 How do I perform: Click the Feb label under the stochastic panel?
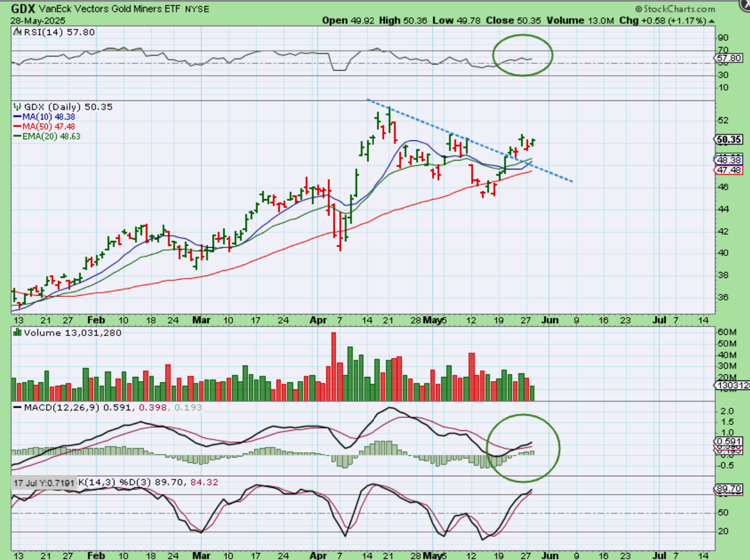tap(95, 555)
